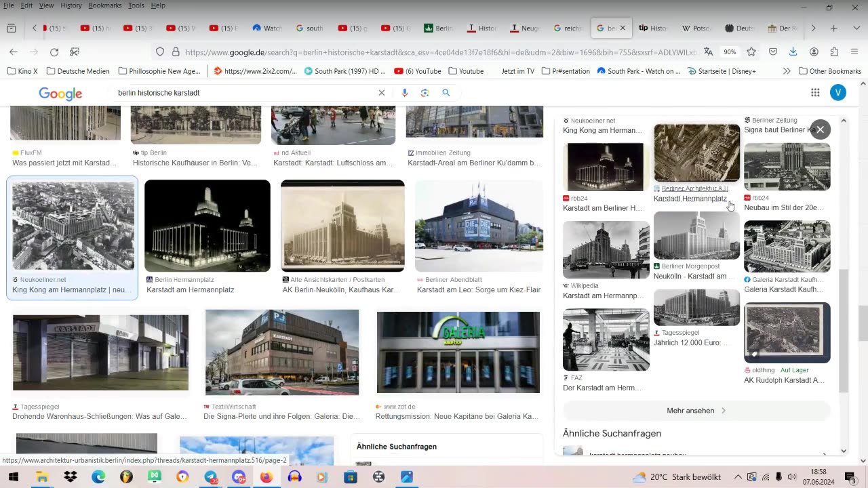
Task: Show more bookmarks chevron
Action: click(x=787, y=71)
